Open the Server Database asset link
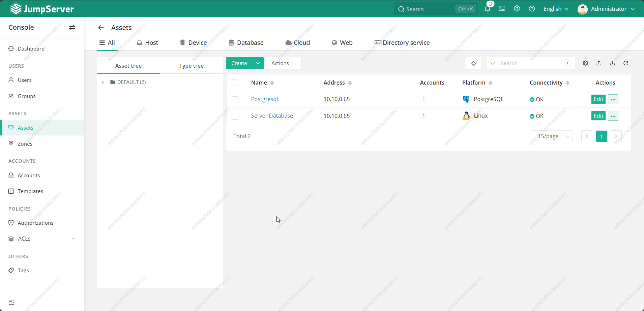The width and height of the screenshot is (644, 311). pyautogui.click(x=272, y=116)
